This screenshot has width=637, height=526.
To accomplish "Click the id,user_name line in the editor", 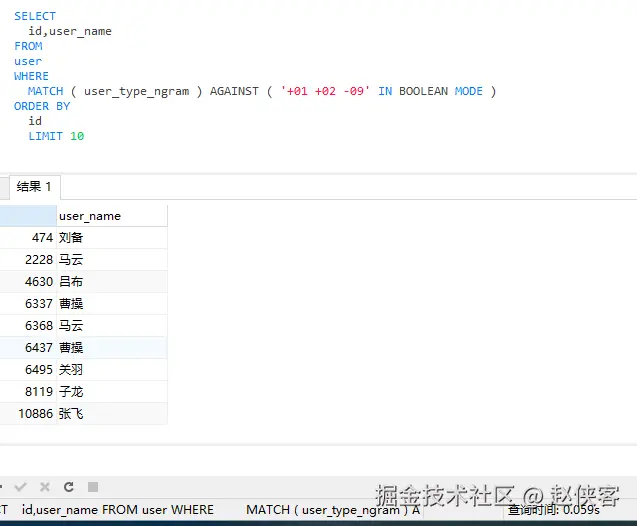I will tap(70, 31).
